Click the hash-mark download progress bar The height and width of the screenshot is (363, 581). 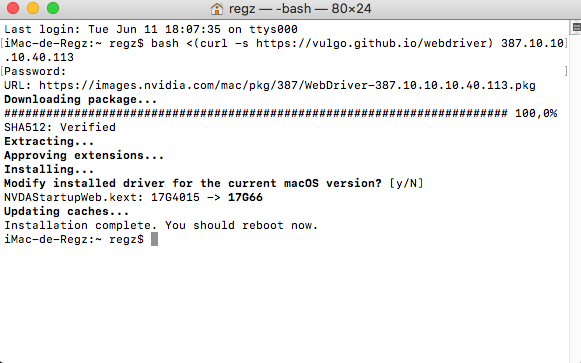tap(255, 113)
